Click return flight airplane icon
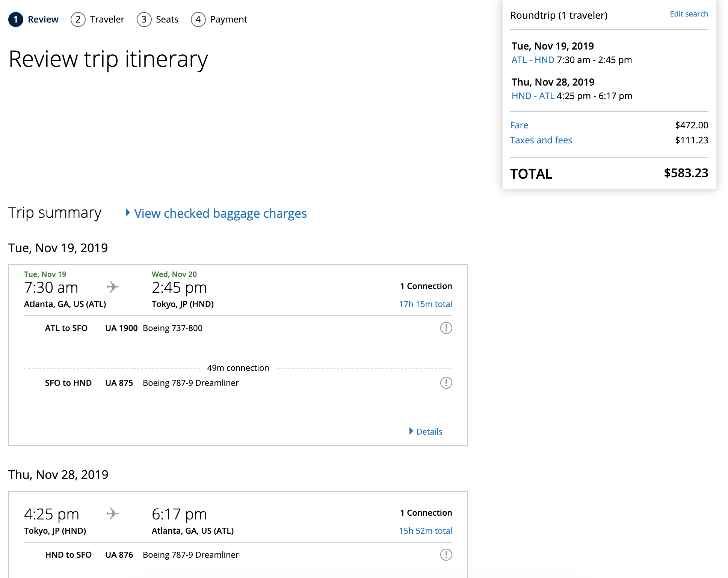 click(112, 513)
